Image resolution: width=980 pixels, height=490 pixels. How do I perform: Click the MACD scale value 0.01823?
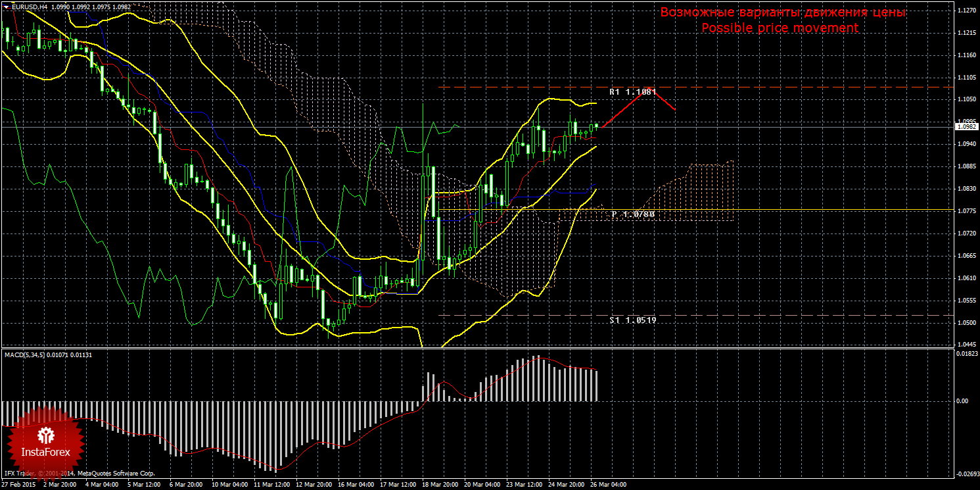click(966, 354)
